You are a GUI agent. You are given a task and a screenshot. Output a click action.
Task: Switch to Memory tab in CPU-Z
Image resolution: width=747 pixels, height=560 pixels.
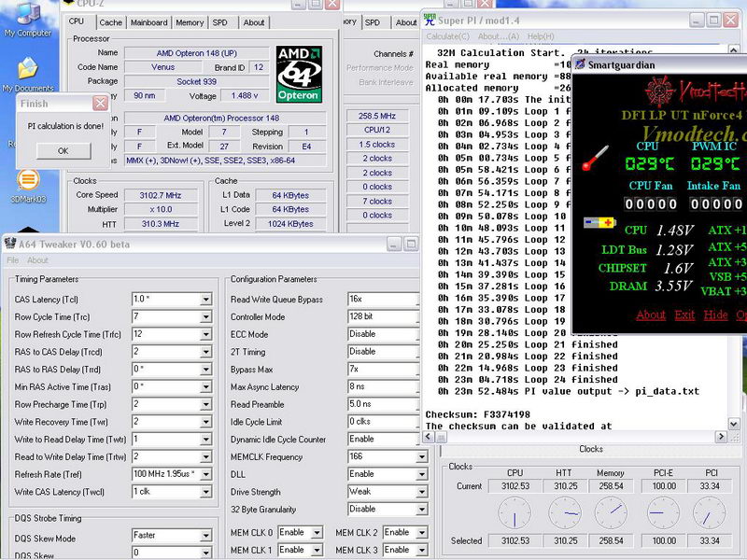click(x=190, y=22)
